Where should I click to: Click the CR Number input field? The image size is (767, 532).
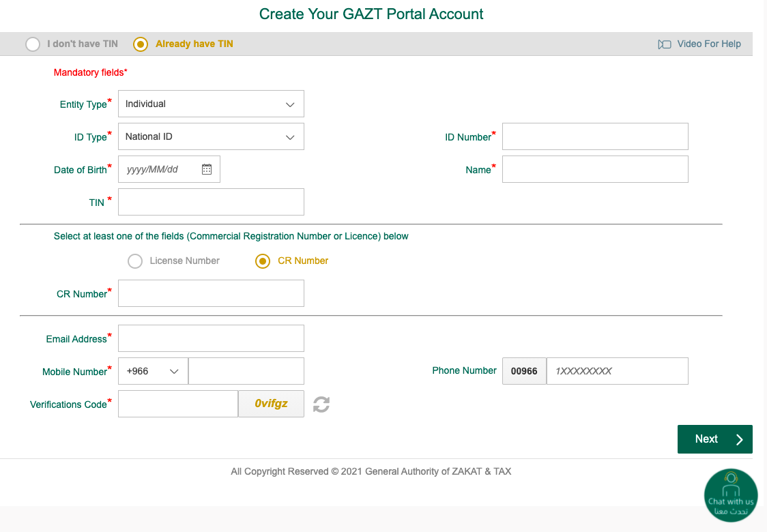click(x=211, y=293)
